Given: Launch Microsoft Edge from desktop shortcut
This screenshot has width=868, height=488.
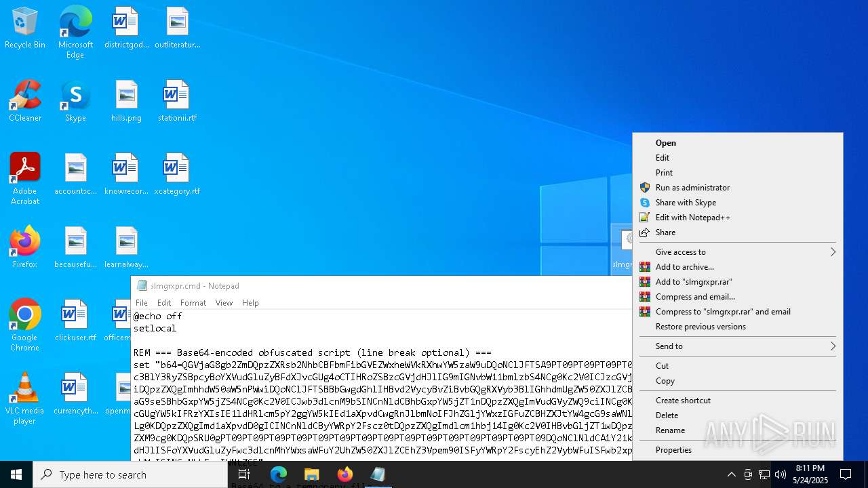Looking at the screenshot, I should coord(75,33).
